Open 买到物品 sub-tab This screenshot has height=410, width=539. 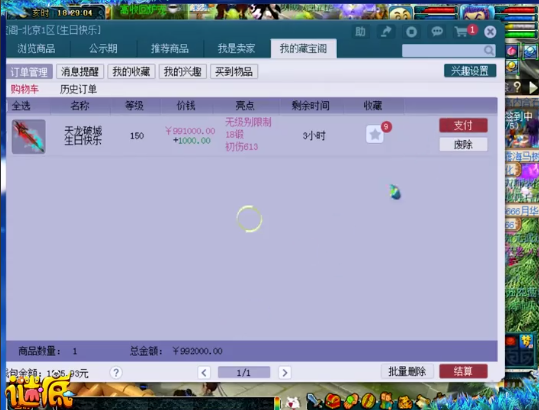tap(234, 72)
